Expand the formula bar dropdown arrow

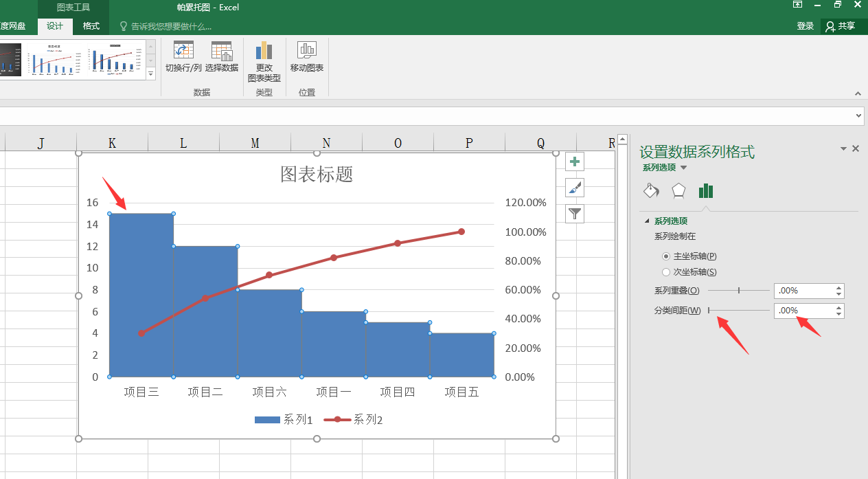click(858, 116)
